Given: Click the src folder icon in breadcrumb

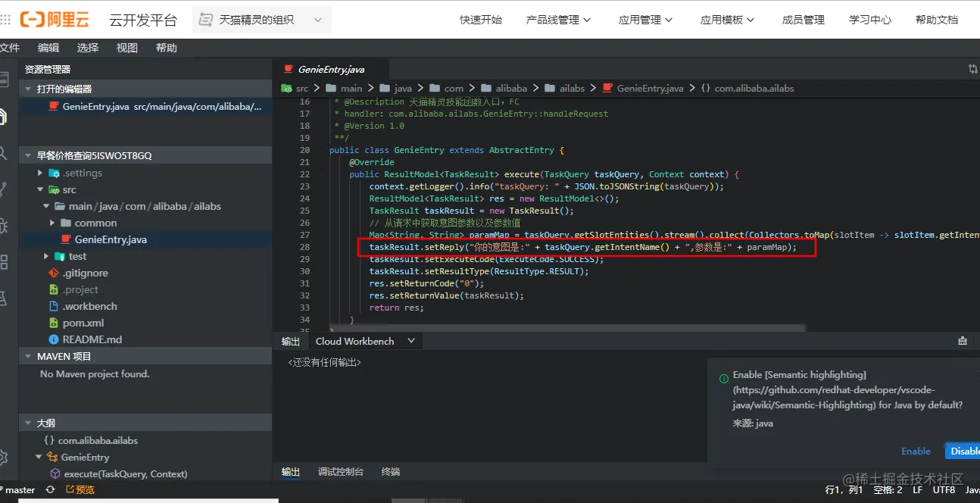Looking at the screenshot, I should 287,88.
